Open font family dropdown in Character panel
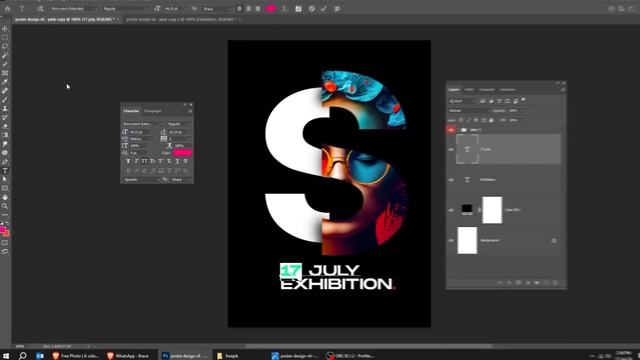 (142, 124)
